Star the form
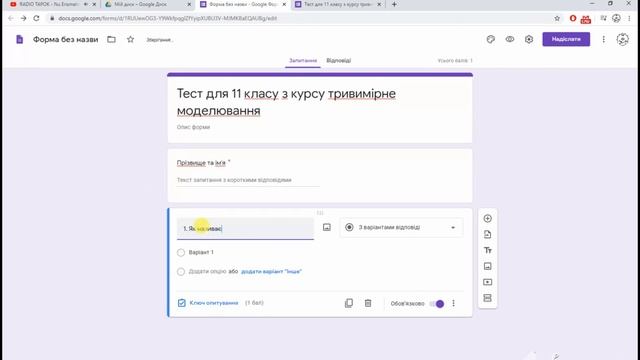The image size is (640, 360). coord(130,40)
